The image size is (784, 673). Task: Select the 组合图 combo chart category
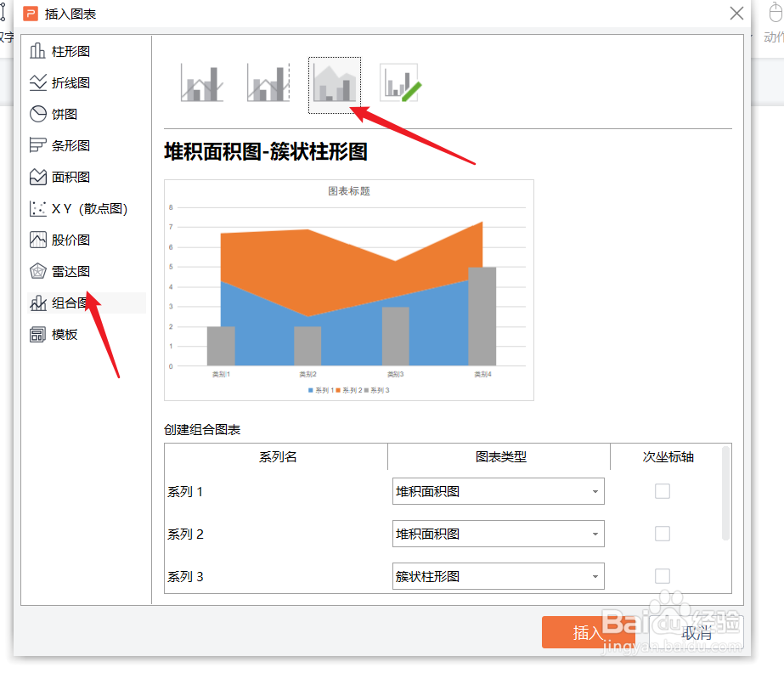[x=86, y=303]
